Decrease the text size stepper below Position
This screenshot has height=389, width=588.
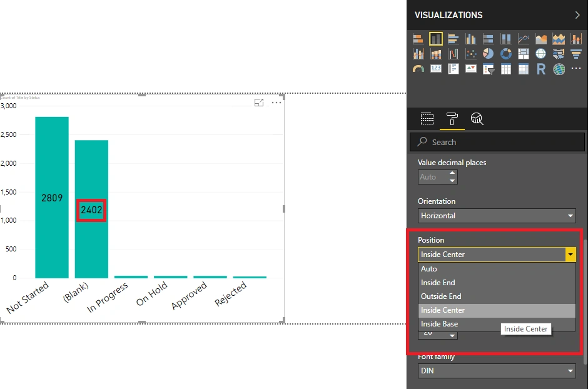click(452, 335)
